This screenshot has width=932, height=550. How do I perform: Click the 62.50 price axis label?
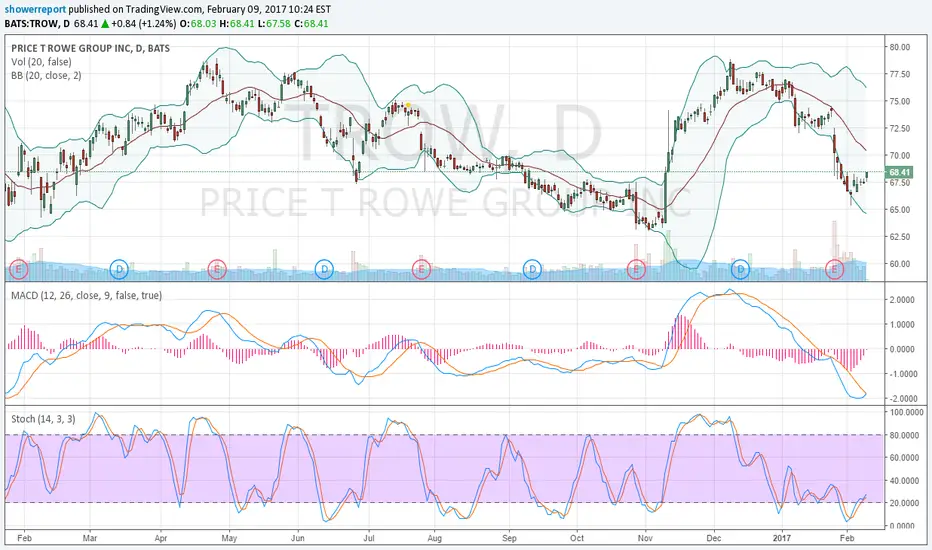coord(899,237)
